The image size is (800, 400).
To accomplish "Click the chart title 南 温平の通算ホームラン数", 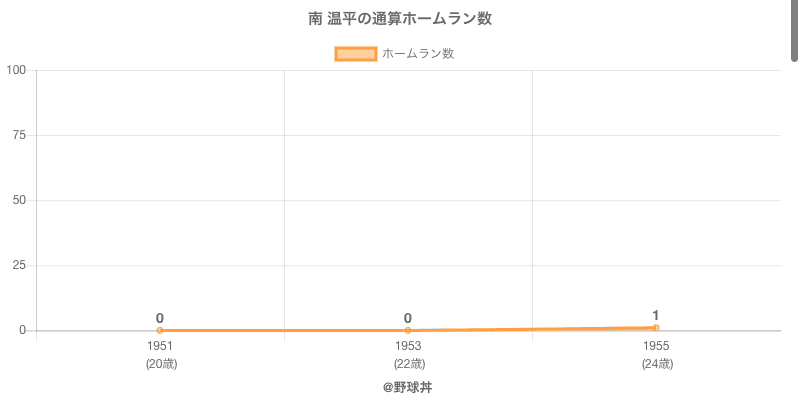I will tap(400, 19).
